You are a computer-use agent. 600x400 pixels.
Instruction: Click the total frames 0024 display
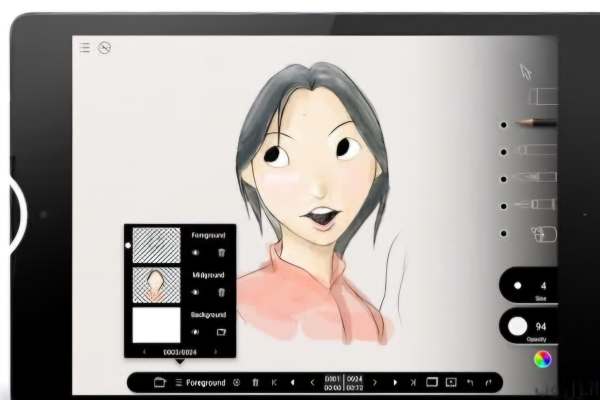pos(355,379)
